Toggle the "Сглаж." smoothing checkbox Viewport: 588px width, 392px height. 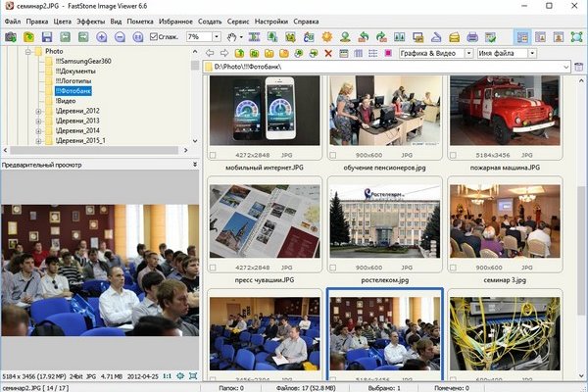pos(154,36)
